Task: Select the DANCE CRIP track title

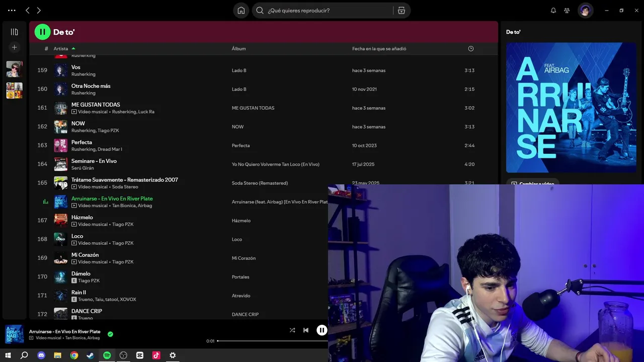Action: (x=87, y=311)
